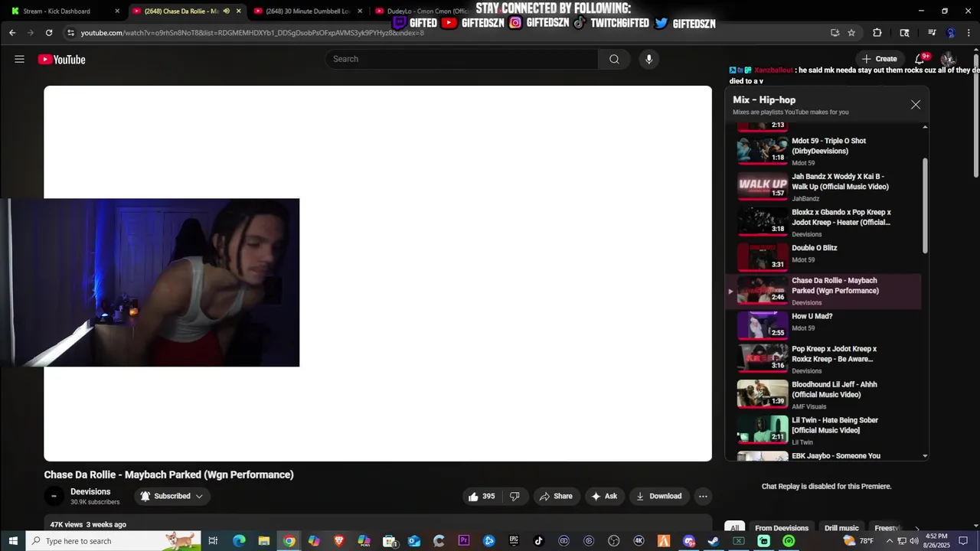Play Mdot 59 - Triple O Shot from playlist

(824, 151)
